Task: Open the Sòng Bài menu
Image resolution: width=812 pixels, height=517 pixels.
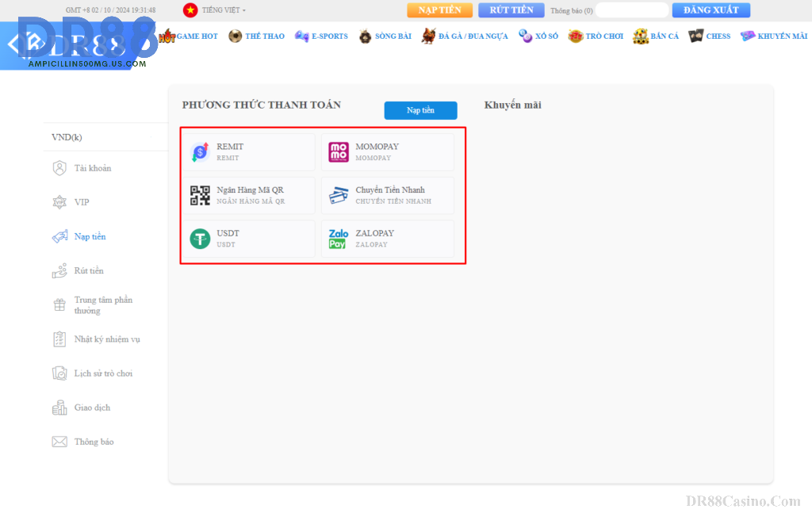Action: pos(385,36)
